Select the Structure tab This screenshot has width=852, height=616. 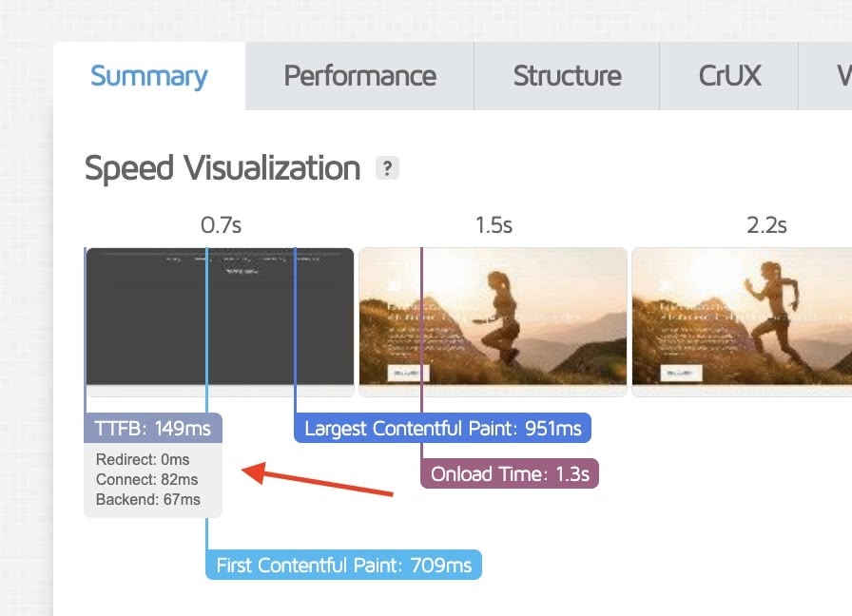click(567, 76)
